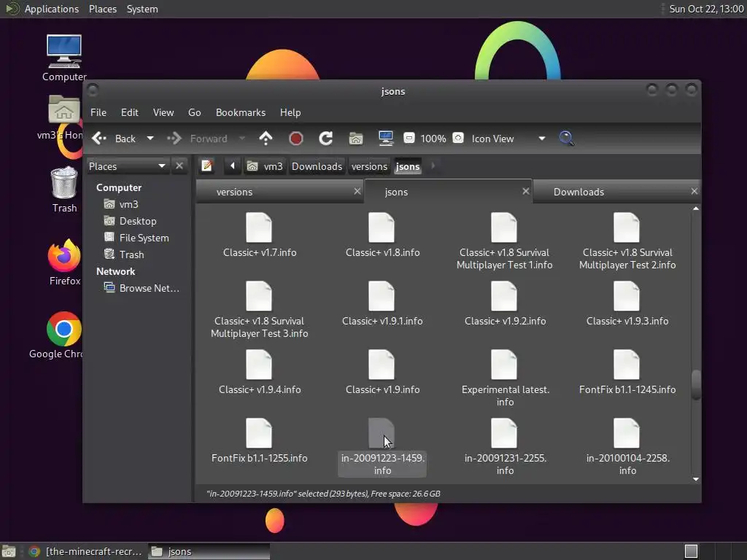
Task: Close the versions tab
Action: tap(357, 191)
